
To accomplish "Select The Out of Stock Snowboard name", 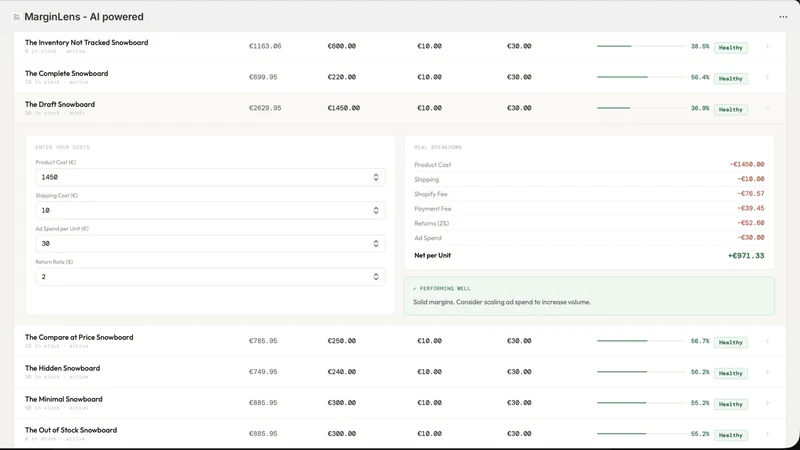I will (71, 430).
